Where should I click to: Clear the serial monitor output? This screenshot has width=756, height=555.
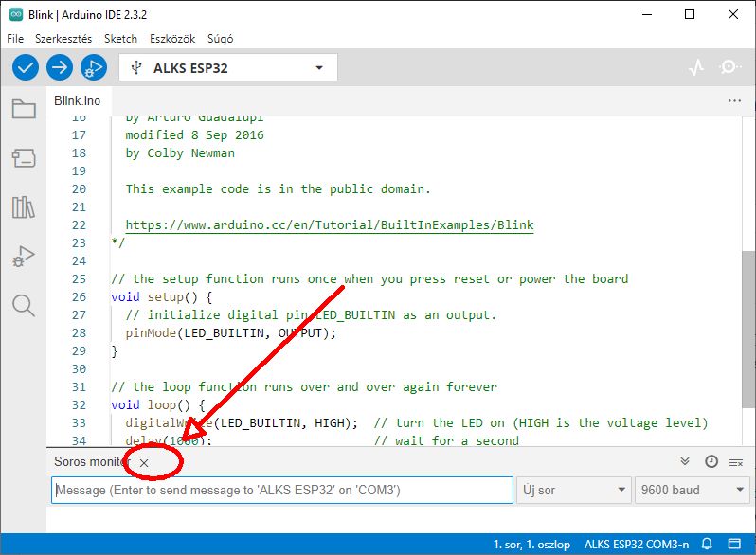coord(736,461)
